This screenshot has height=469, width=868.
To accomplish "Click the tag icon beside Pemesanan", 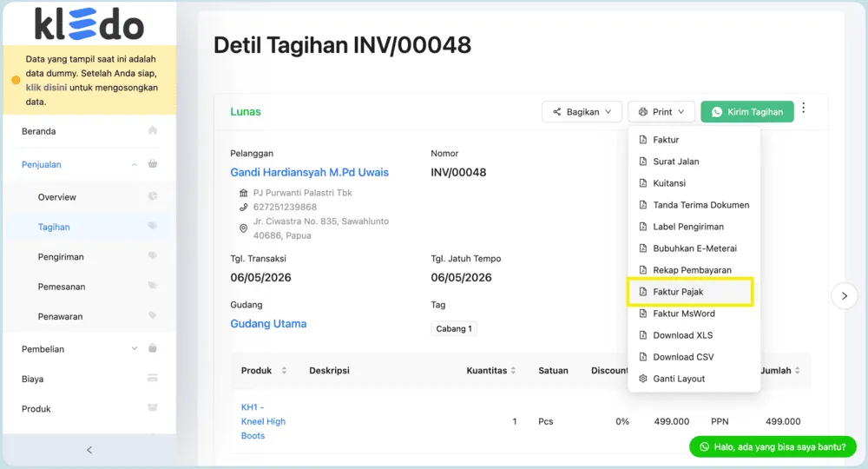I will 153,286.
